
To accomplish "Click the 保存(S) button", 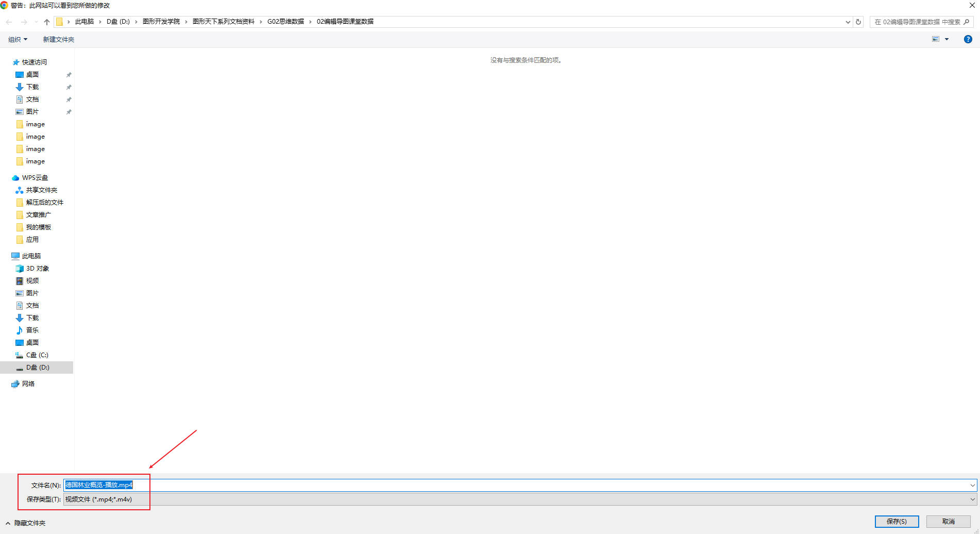I will click(897, 522).
